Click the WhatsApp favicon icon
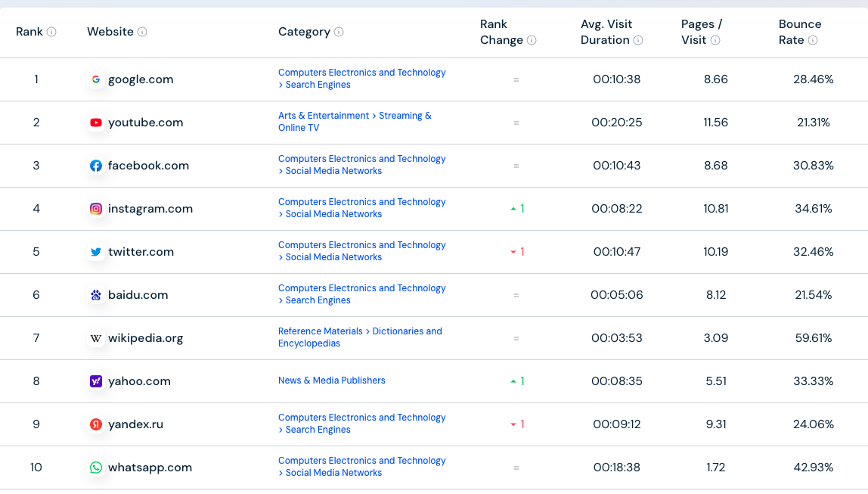The width and height of the screenshot is (868, 494). (x=96, y=468)
